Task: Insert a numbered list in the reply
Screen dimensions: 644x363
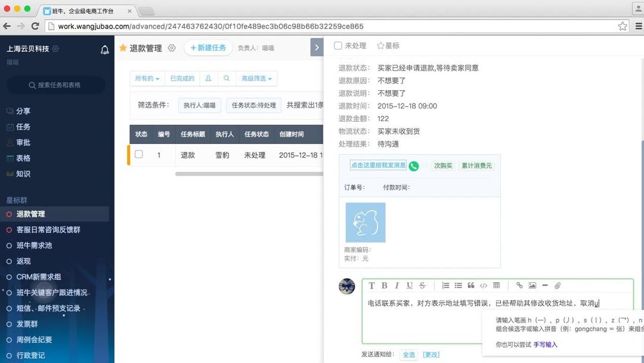Action: pyautogui.click(x=445, y=285)
